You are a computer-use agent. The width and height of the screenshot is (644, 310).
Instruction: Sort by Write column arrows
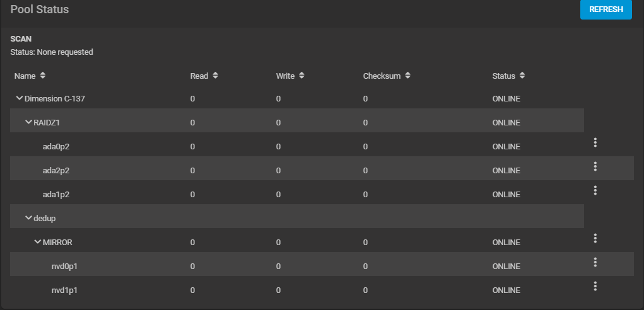click(x=302, y=76)
